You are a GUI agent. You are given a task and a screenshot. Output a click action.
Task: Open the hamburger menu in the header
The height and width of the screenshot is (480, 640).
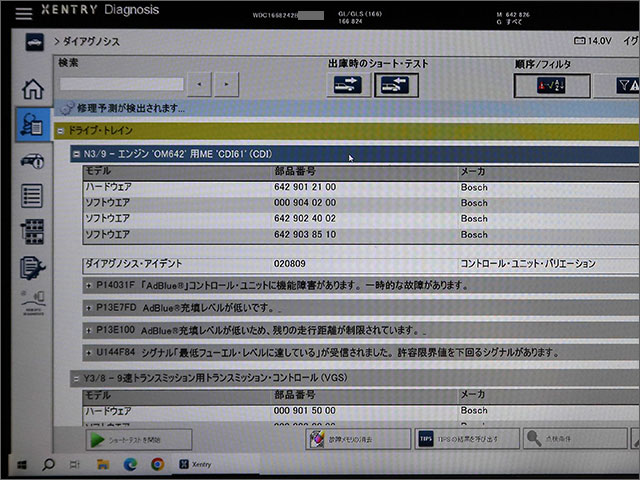tap(24, 13)
